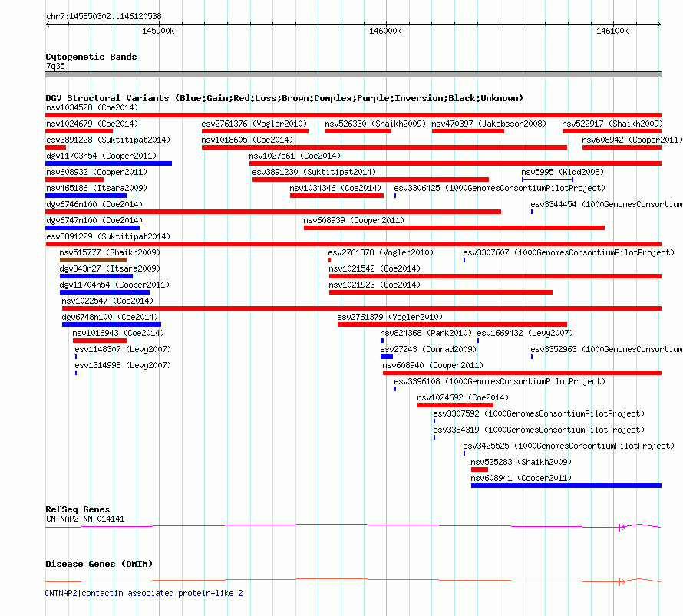This screenshot has height=616, width=683.
Task: Click esv3891230 (Suktitipat2014) label
Action: pos(314,172)
